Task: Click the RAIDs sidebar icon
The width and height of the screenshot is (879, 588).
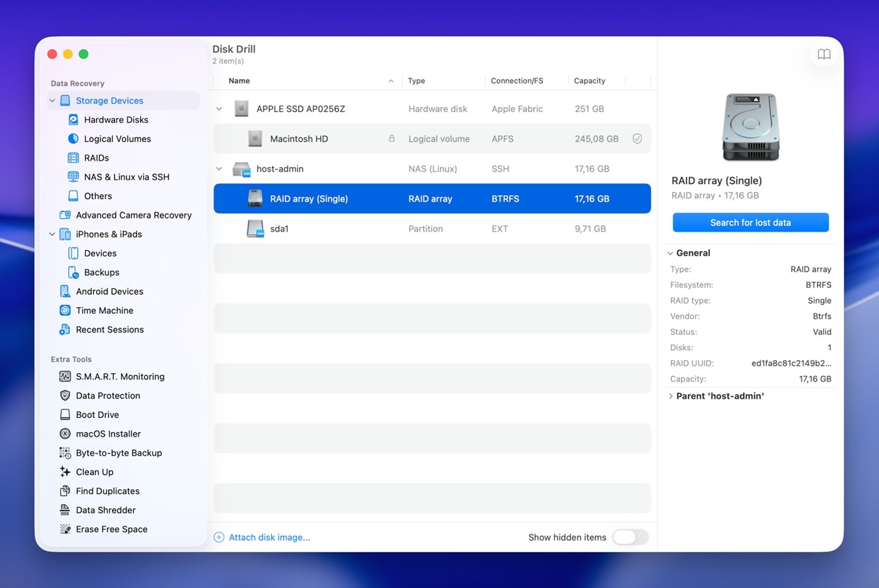Action: coord(72,158)
